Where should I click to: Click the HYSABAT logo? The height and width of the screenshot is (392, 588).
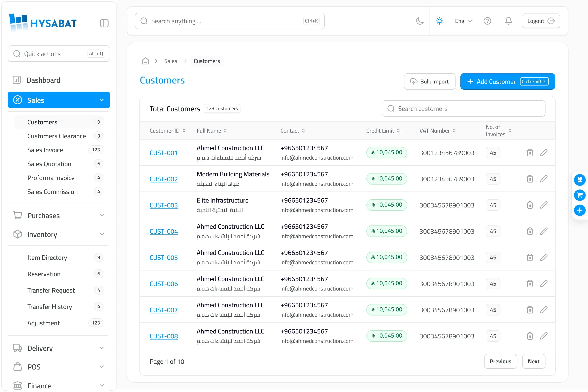[x=43, y=23]
